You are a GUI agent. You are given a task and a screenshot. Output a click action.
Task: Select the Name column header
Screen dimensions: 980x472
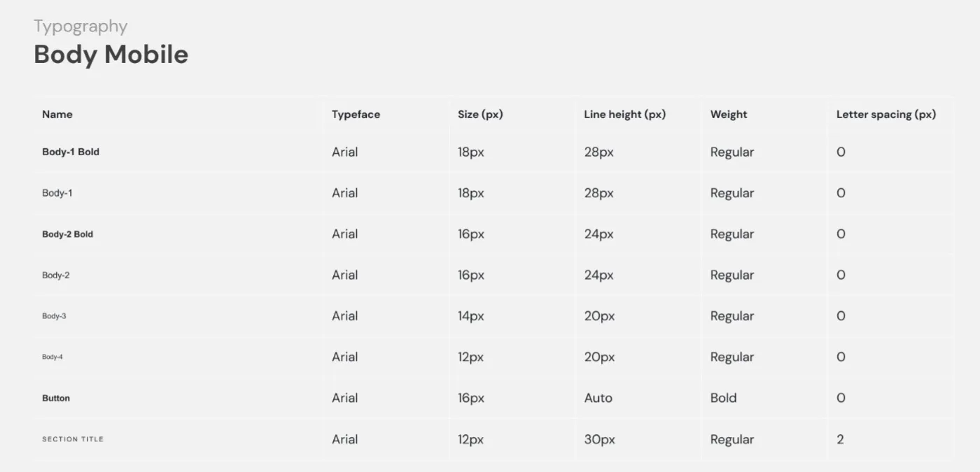pyautogui.click(x=57, y=115)
